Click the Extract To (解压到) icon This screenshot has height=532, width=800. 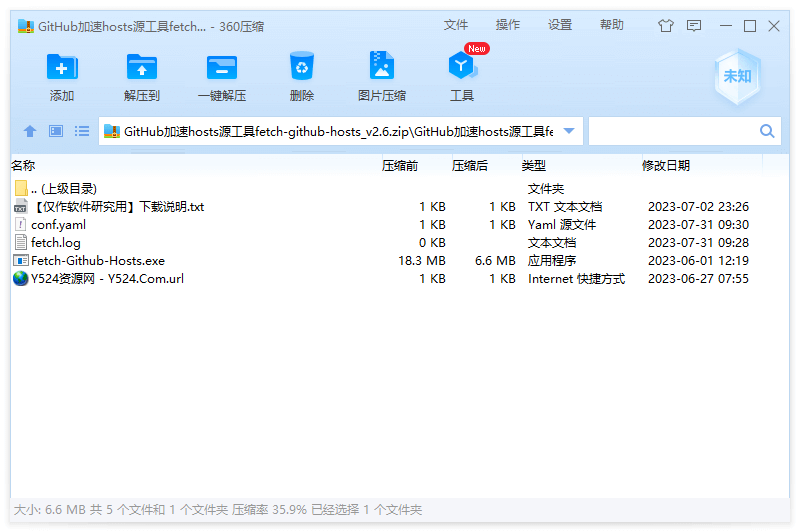(142, 67)
